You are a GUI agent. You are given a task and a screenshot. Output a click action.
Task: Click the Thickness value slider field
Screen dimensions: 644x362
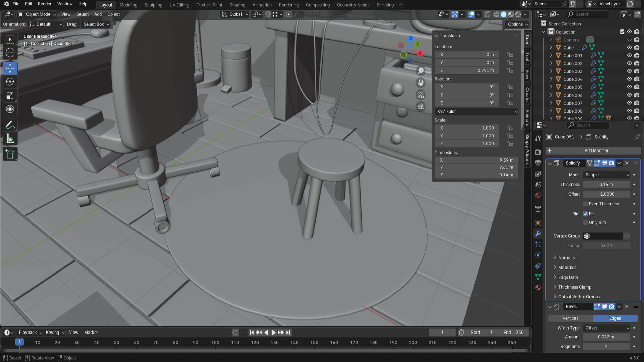606,184
